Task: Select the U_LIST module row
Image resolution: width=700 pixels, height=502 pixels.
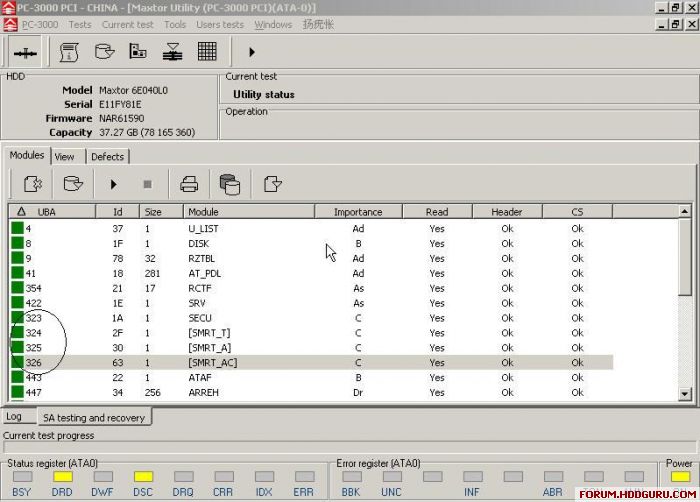Action: (x=311, y=229)
